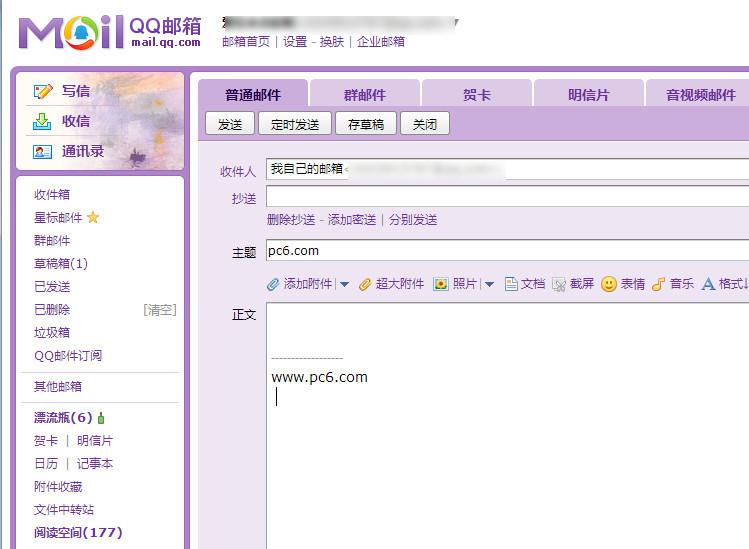Open 草稿箱(1) drafts folder

pos(61,264)
